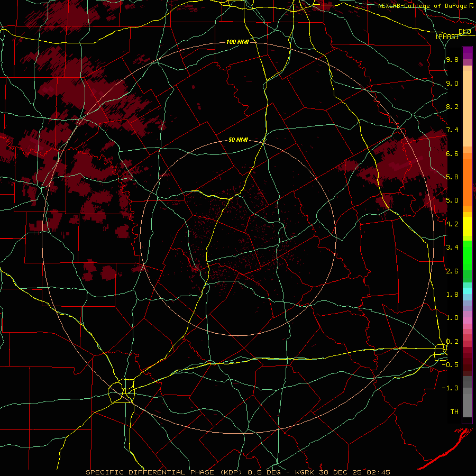Select the 4.2 scale value
The width and height of the screenshot is (476, 476).
452,224
